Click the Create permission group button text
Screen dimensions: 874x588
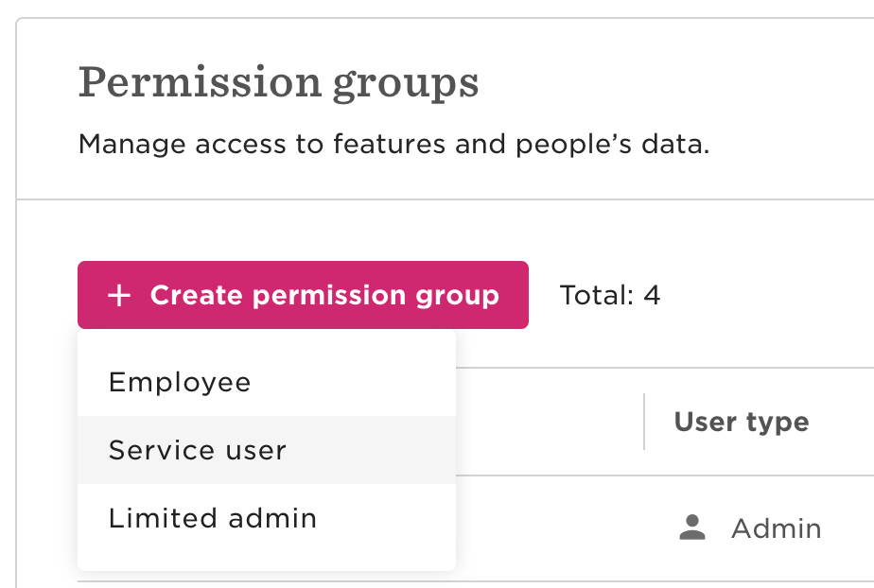pyautogui.click(x=324, y=295)
